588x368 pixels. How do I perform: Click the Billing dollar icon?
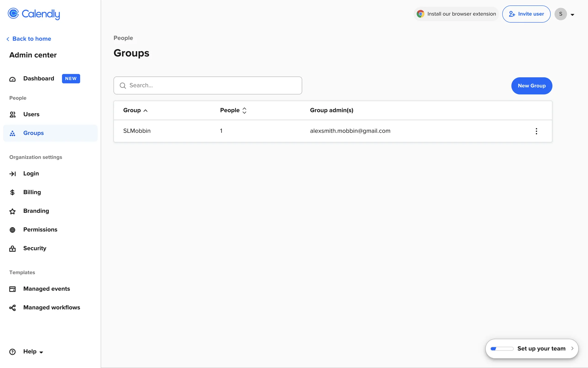[13, 192]
